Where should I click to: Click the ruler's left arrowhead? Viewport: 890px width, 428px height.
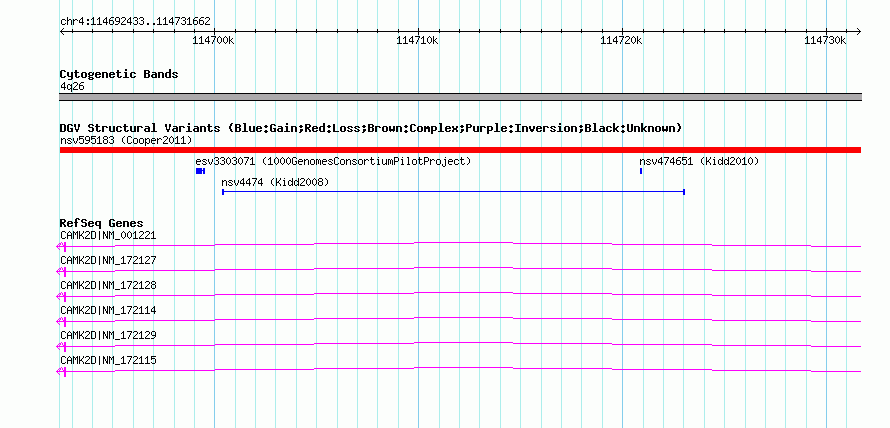(62, 32)
